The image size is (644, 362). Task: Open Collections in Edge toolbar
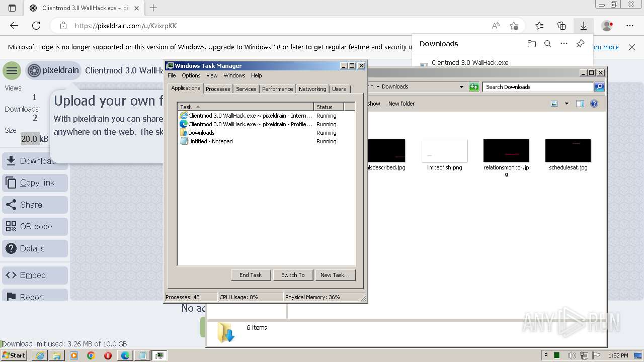561,26
